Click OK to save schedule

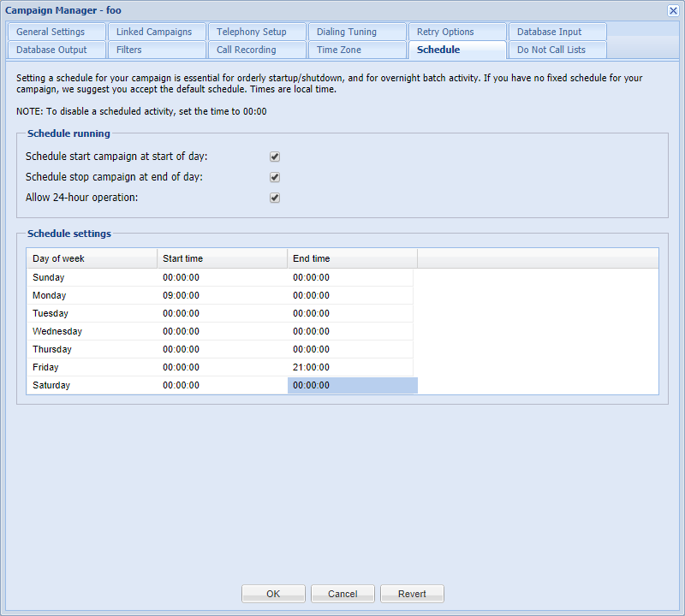(x=273, y=594)
